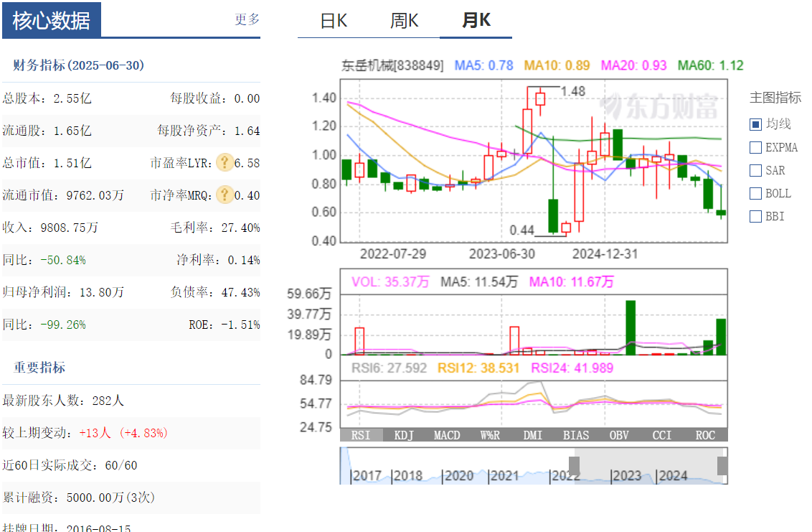The width and height of the screenshot is (812, 532).
Task: Click the MA20: 0.93 legend value
Action: click(x=633, y=65)
